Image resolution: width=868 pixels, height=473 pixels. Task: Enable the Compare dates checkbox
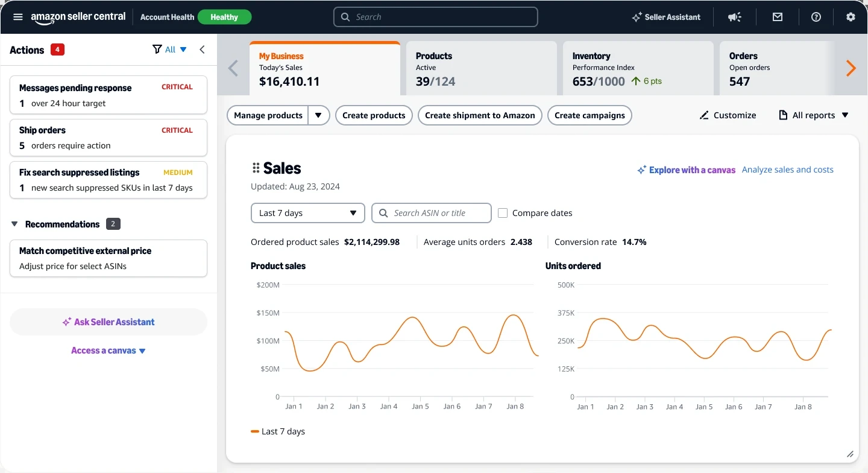[x=503, y=213]
